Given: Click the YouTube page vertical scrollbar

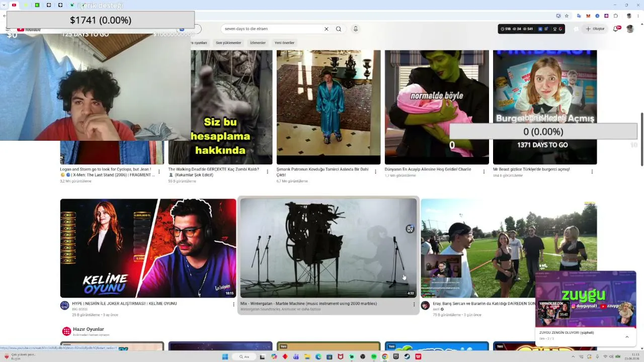Looking at the screenshot, I should pyautogui.click(x=641, y=139).
